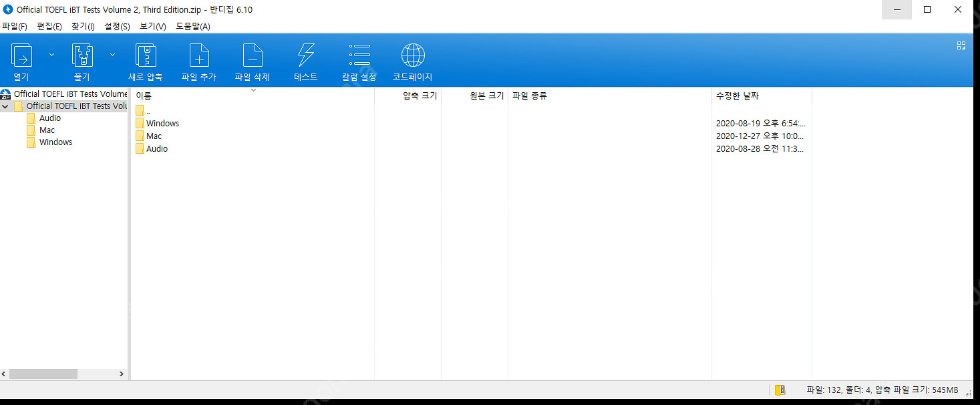
Task: Collapse the highlighted TOEFL folder's chevron in the tree
Action: (x=5, y=106)
